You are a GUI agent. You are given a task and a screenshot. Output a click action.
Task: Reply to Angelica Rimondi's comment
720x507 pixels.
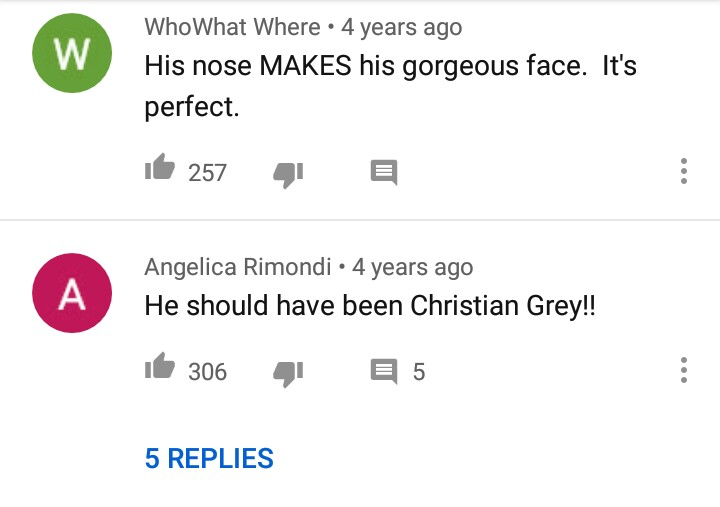384,371
